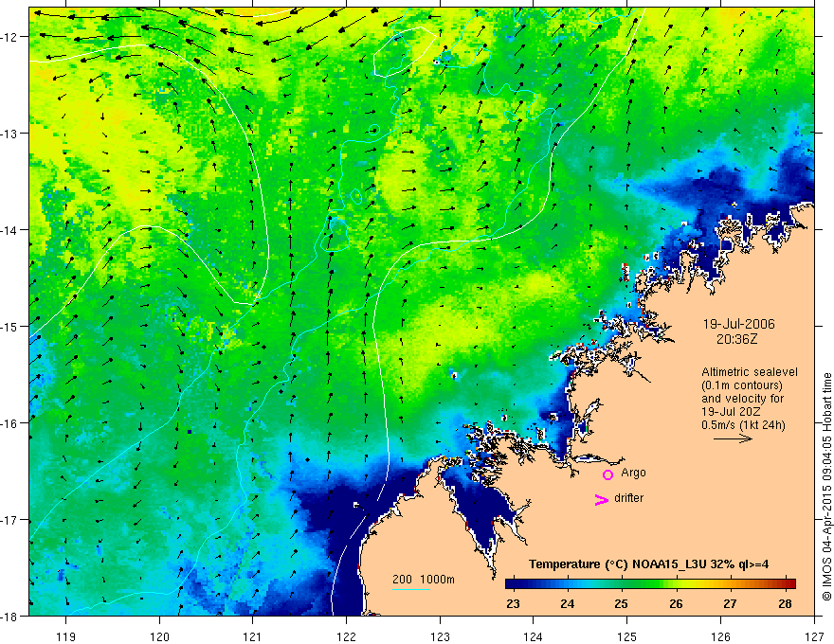
Task: Click the '0.5m/s (1kt 24h)' caption text
Action: pos(743,425)
